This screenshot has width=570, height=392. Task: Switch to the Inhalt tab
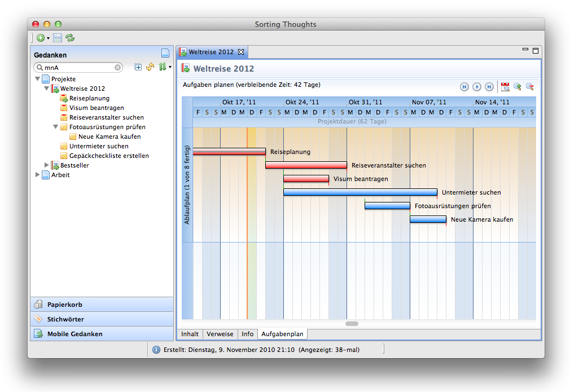coord(190,334)
